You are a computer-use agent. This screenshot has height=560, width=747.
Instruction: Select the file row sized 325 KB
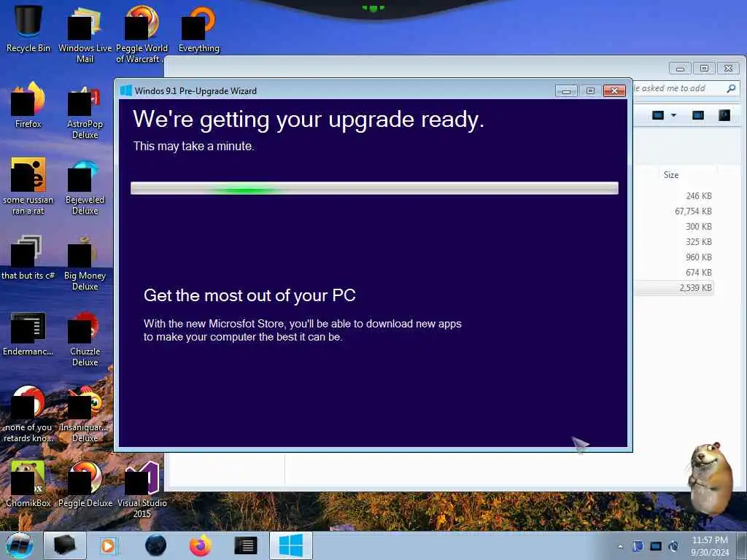tap(673, 241)
